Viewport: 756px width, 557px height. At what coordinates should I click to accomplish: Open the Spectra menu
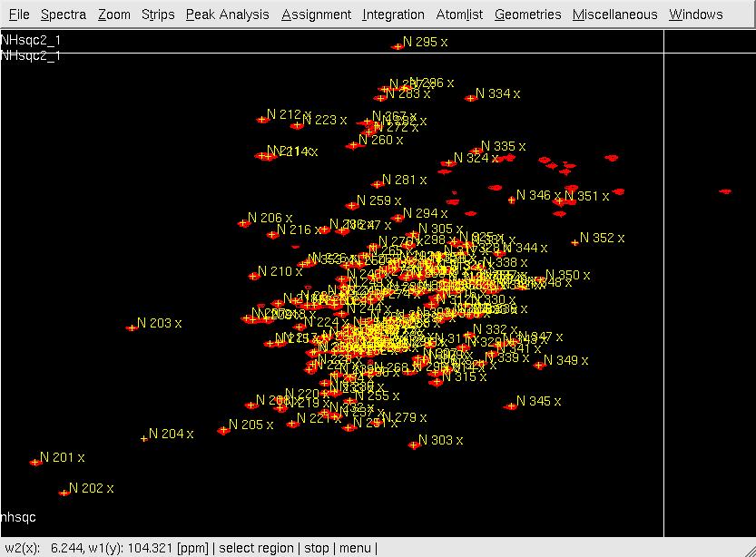[x=64, y=15]
